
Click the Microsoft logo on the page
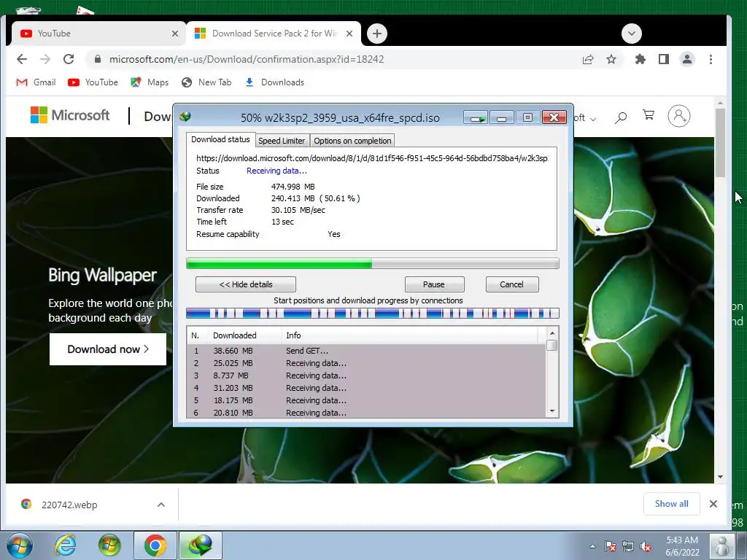[x=70, y=115]
